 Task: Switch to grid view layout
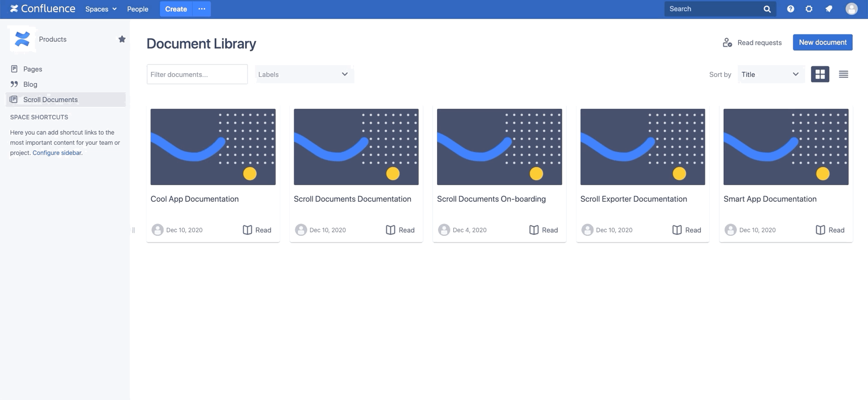(x=820, y=74)
